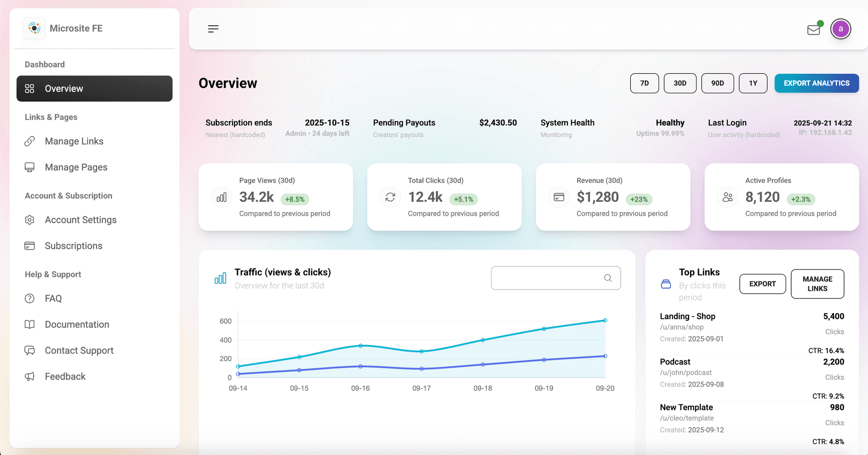Open Manage Links in sidebar
868x455 pixels.
pos(74,142)
